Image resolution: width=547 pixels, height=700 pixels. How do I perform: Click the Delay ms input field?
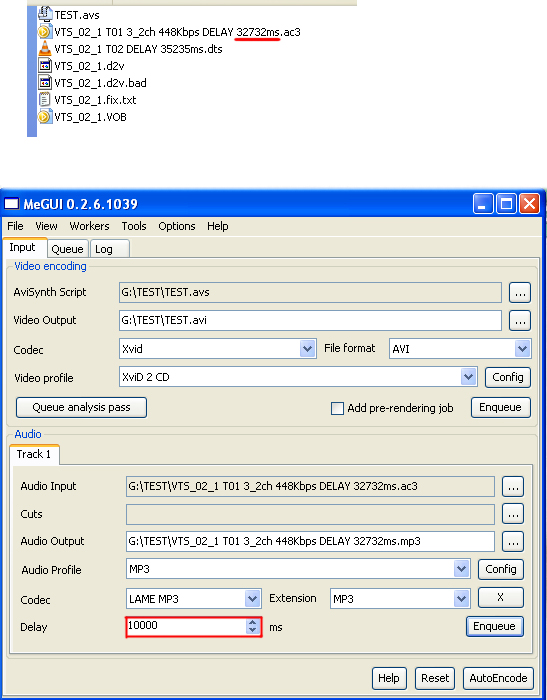point(193,627)
